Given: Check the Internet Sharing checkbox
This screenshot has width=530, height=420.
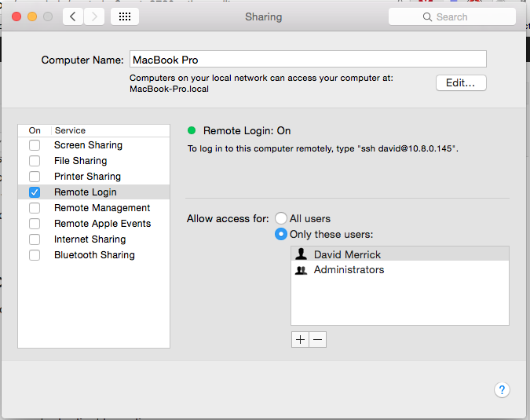Looking at the screenshot, I should pos(35,239).
